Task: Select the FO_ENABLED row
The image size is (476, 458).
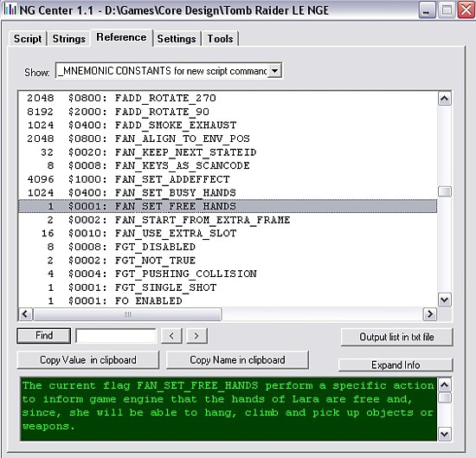Action: 228,300
